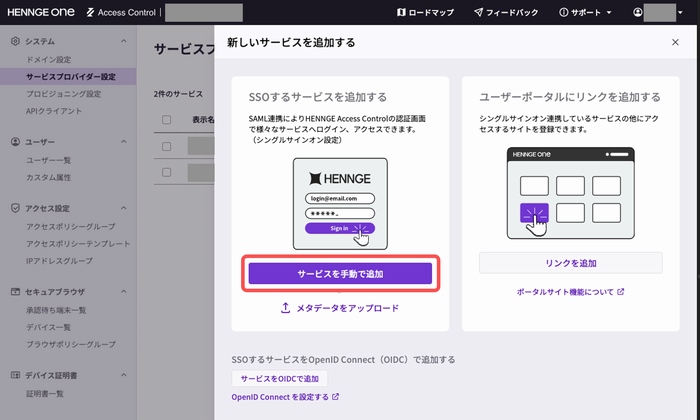Open アクセスポリシーテンプレート in sidebar
The width and height of the screenshot is (700, 420).
(78, 244)
